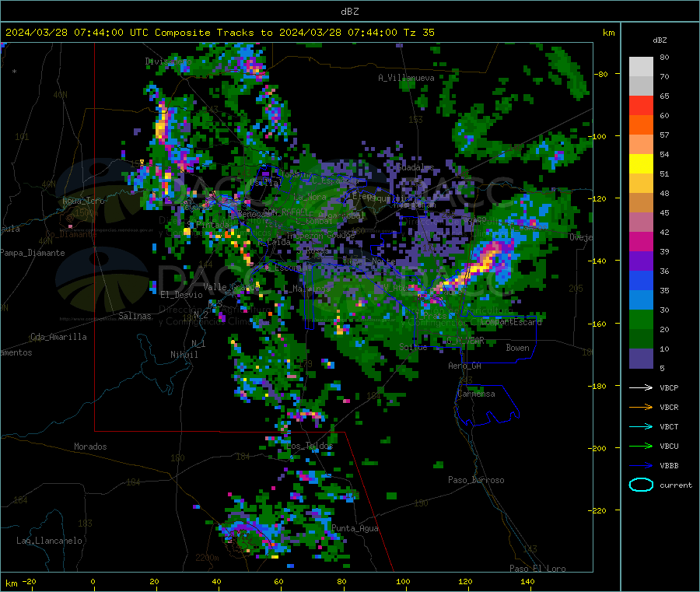Click the El_Desvio map label
The width and height of the screenshot is (700, 592).
pos(181,295)
